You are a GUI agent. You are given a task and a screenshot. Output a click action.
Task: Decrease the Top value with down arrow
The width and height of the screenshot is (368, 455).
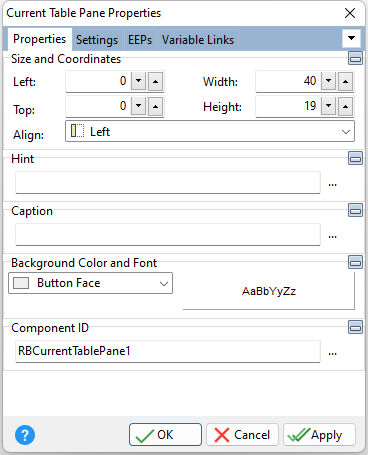coord(139,106)
